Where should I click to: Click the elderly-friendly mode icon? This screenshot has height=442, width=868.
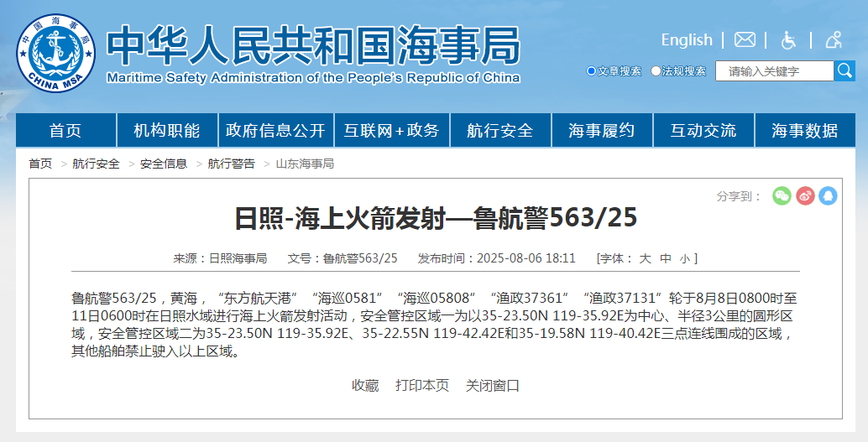[834, 40]
